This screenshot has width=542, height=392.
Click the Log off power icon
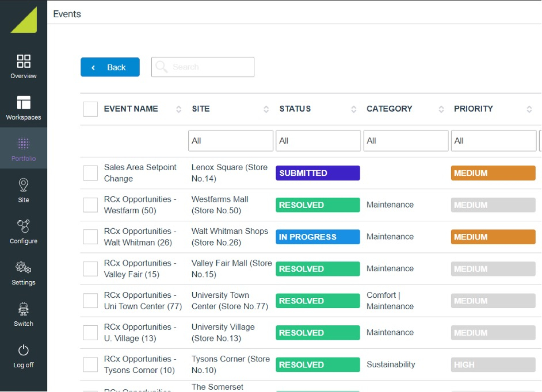tap(23, 350)
